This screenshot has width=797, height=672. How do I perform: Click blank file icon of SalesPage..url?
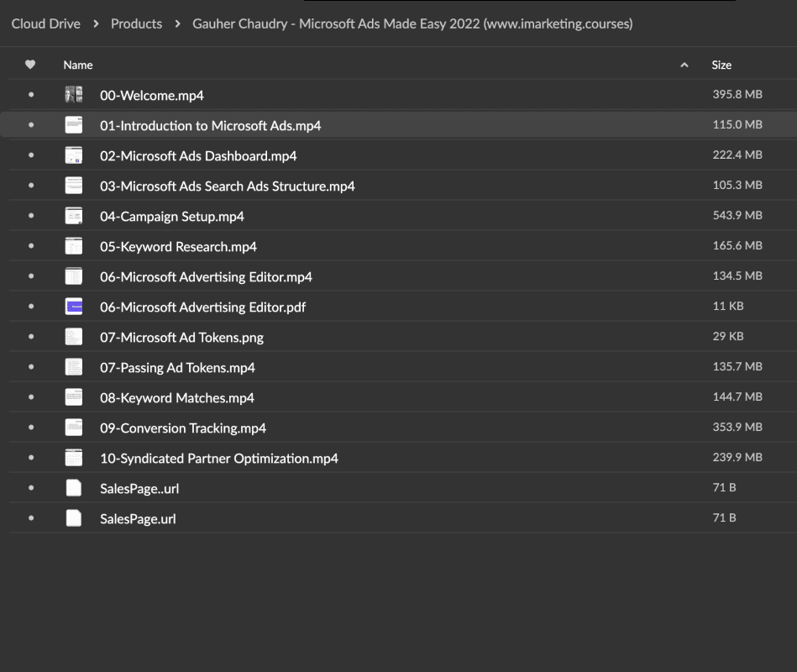coord(74,488)
